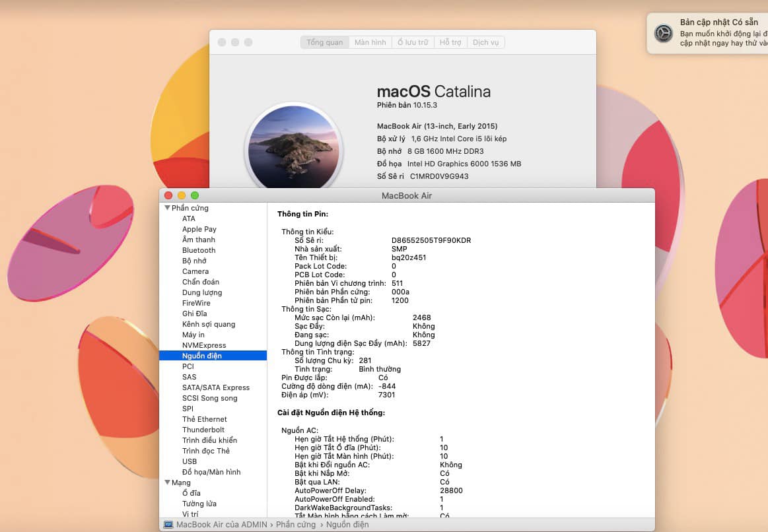Switch to the Màn hình tab
The image size is (768, 532).
point(370,42)
